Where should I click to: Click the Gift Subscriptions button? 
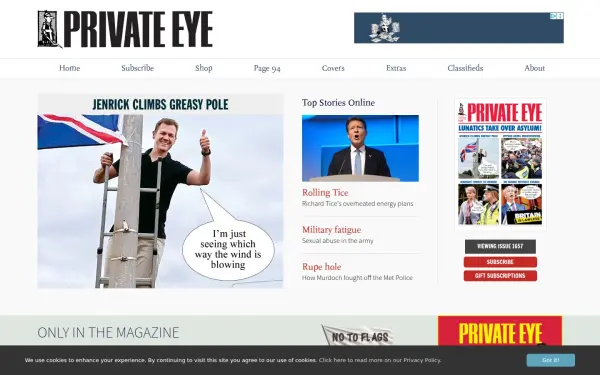tap(500, 276)
